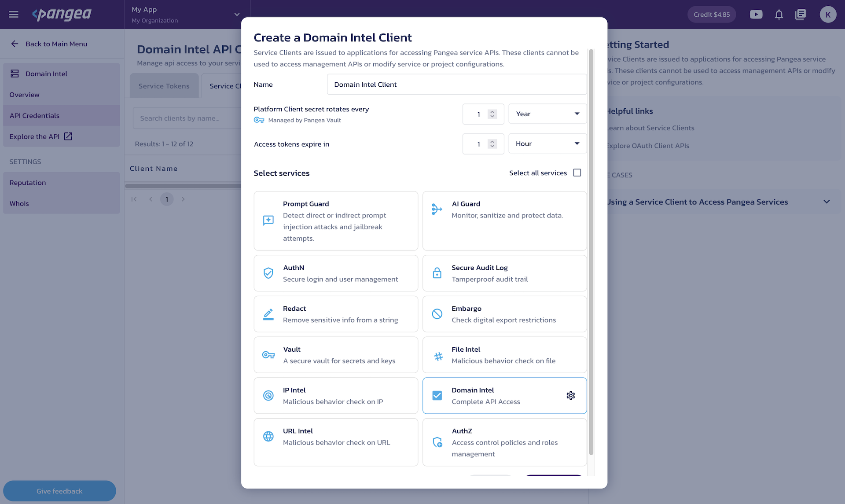This screenshot has width=845, height=504.
Task: Select the File Intel service card
Action: (504, 355)
